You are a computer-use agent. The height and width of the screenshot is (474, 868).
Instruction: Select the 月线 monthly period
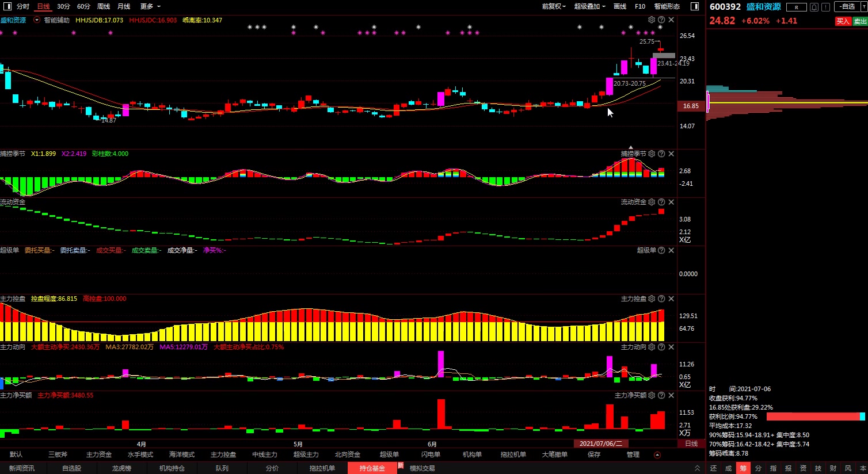124,6
